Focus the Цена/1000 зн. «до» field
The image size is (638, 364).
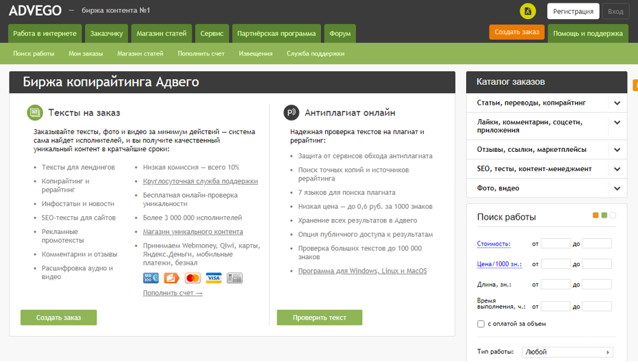[x=597, y=264]
